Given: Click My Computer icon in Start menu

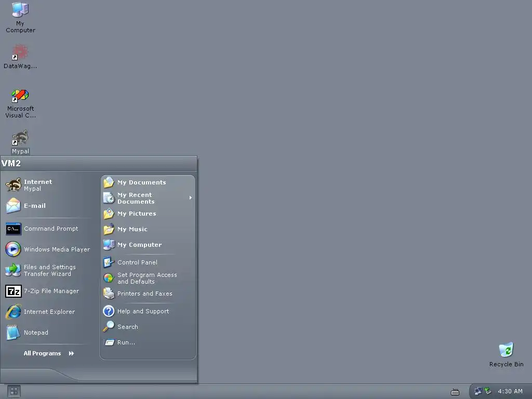Looking at the screenshot, I should tap(109, 245).
